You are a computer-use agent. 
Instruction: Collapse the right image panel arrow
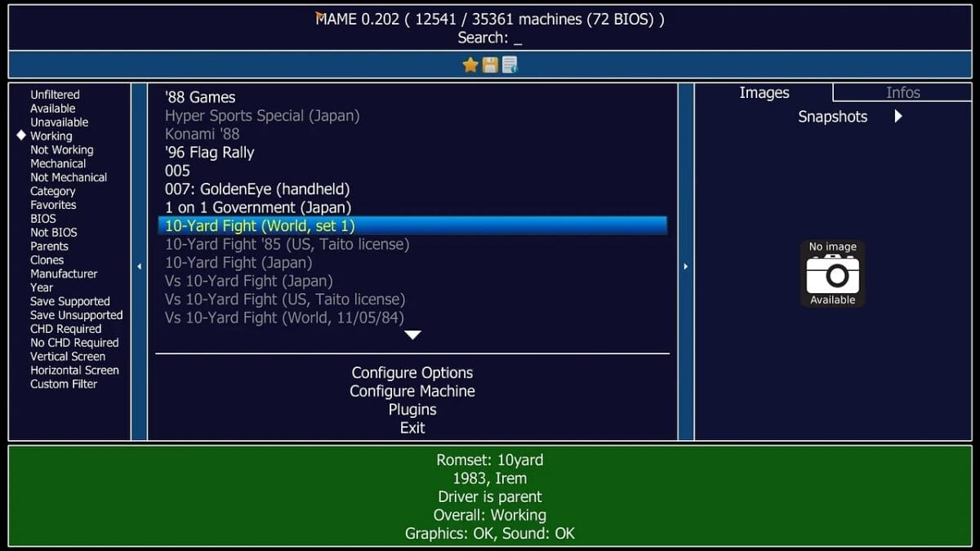(685, 266)
